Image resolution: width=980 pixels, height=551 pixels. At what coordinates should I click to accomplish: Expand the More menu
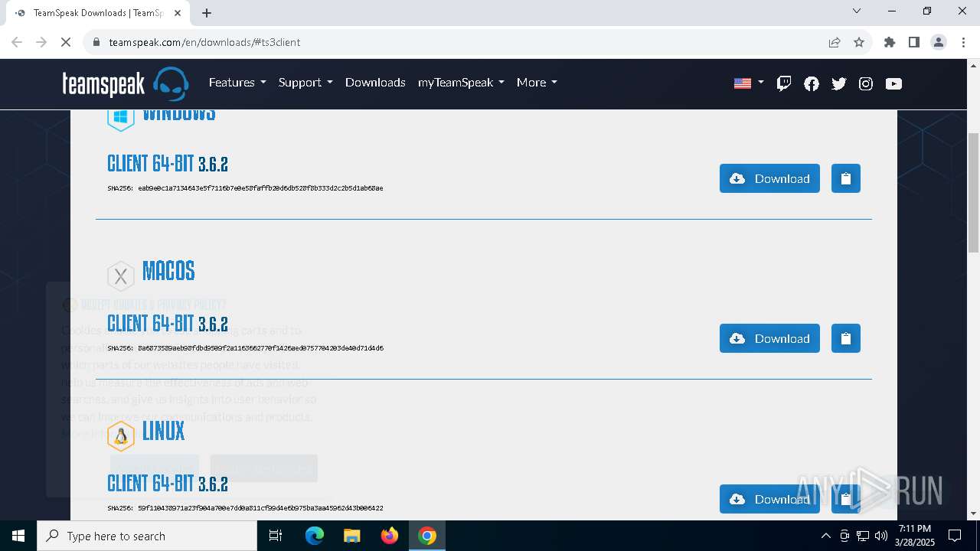[537, 82]
